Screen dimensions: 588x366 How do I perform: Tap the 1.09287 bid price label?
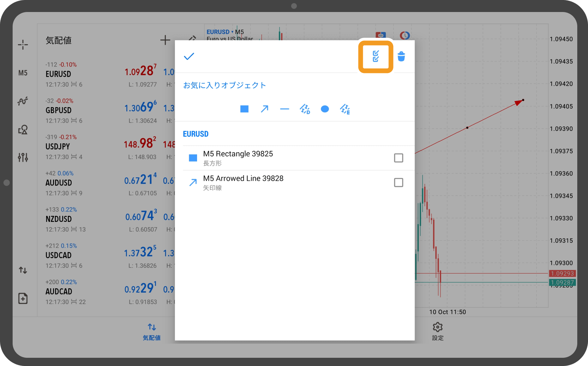562,282
